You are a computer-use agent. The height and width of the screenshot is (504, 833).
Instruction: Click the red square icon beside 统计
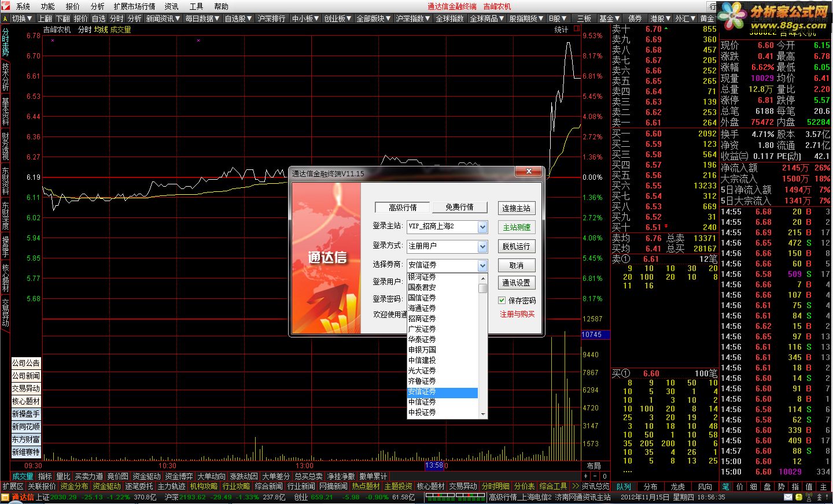[x=577, y=29]
